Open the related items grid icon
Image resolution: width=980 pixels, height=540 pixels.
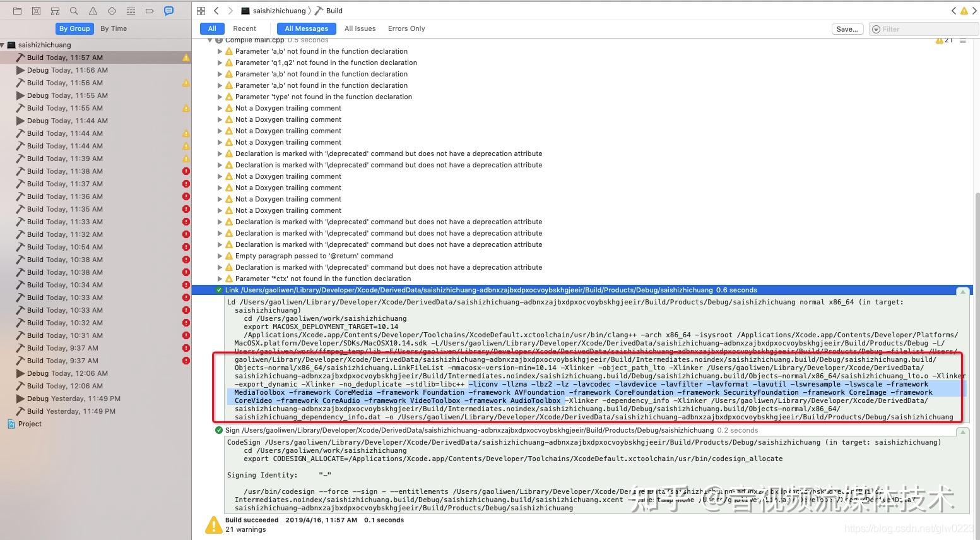click(x=201, y=11)
